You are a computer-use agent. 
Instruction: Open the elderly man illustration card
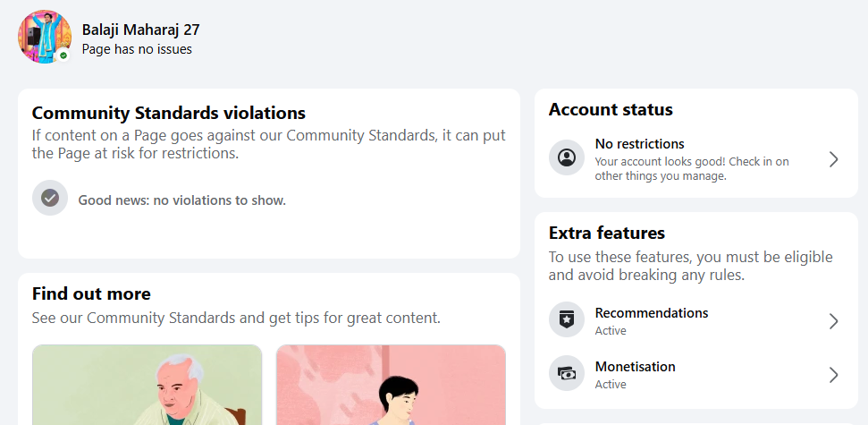tap(147, 385)
